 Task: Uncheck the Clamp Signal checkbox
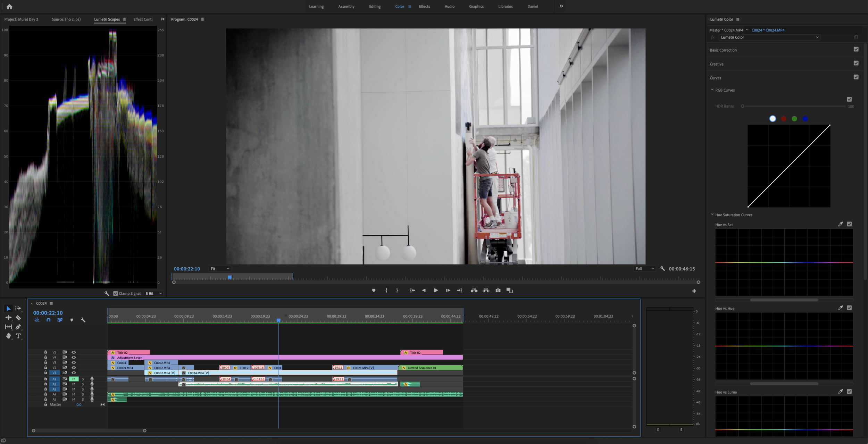[x=116, y=293]
